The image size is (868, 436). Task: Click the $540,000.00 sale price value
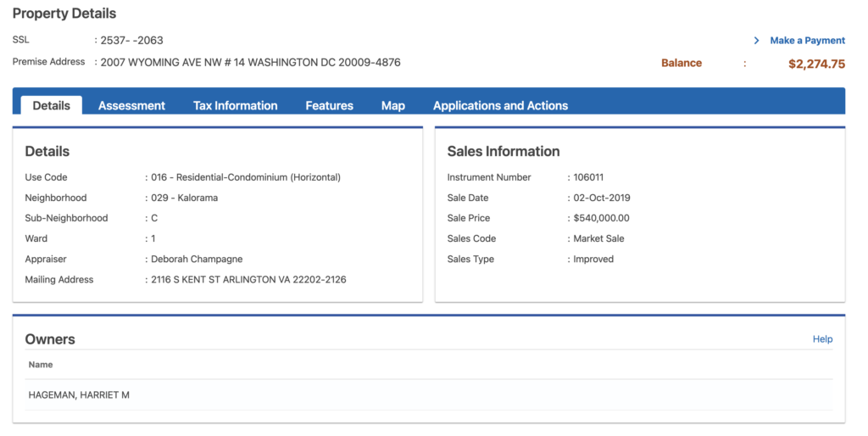tap(601, 218)
